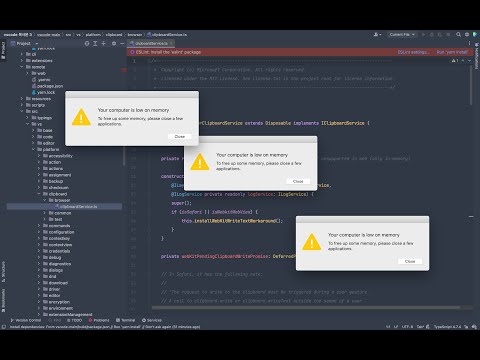Click the Collapse All icon in Project panel

[103, 43]
